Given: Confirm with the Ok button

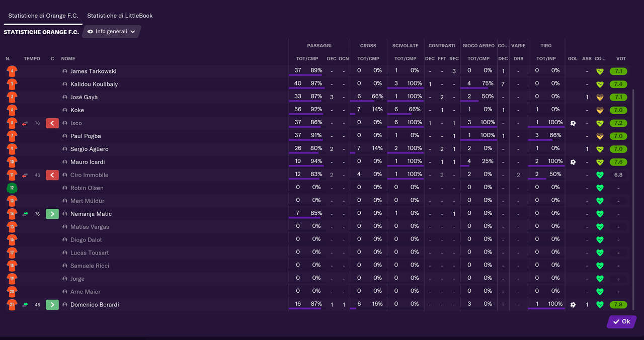Looking at the screenshot, I should pyautogui.click(x=621, y=322).
